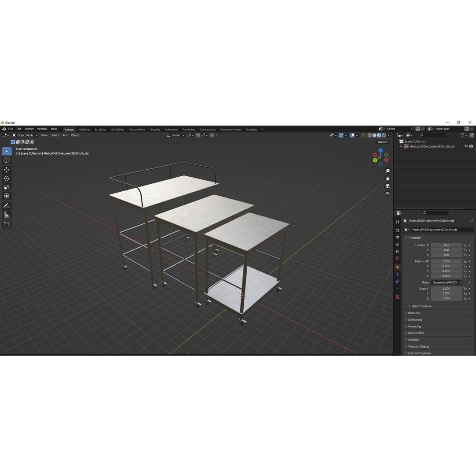Image resolution: width=476 pixels, height=476 pixels.
Task: Click the Blender logo menu icon
Action: coord(4,129)
